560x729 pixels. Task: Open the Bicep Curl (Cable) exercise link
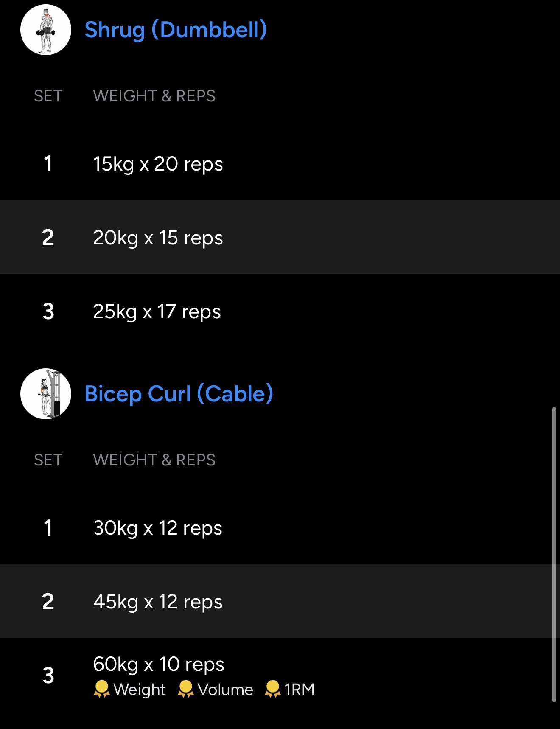(x=179, y=394)
